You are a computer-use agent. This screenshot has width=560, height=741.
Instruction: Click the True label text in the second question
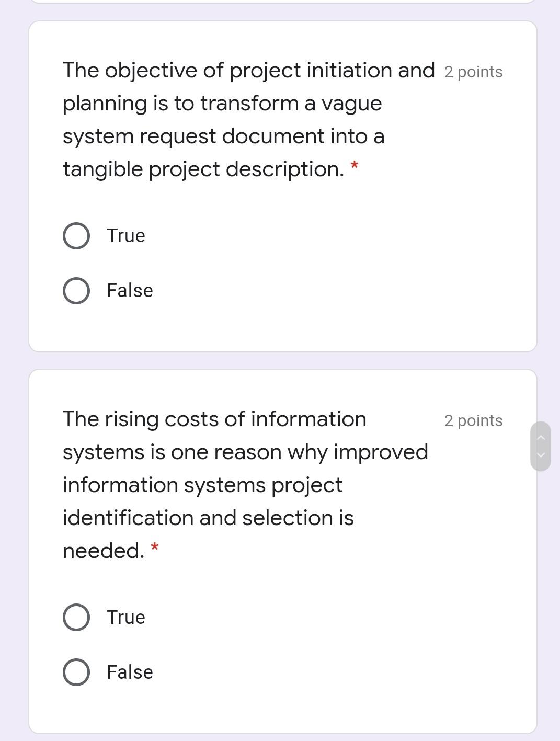[x=125, y=617]
